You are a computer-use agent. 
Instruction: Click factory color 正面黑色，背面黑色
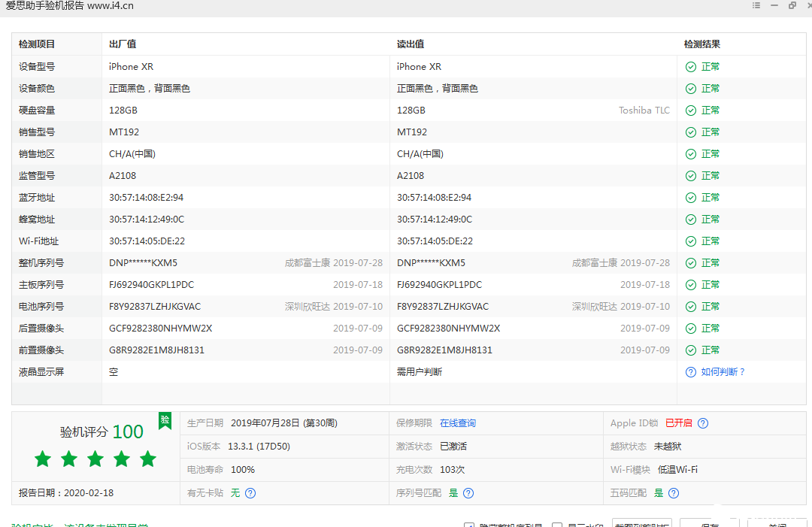(x=149, y=89)
